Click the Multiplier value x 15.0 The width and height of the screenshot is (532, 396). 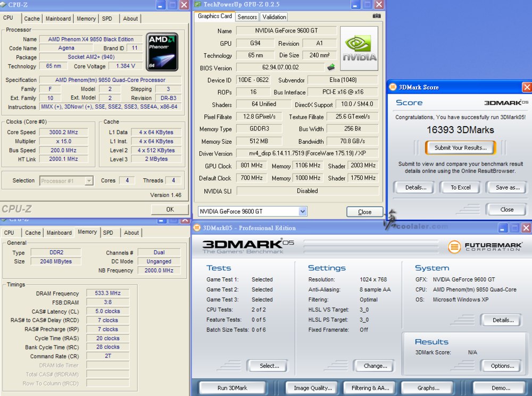pos(63,141)
